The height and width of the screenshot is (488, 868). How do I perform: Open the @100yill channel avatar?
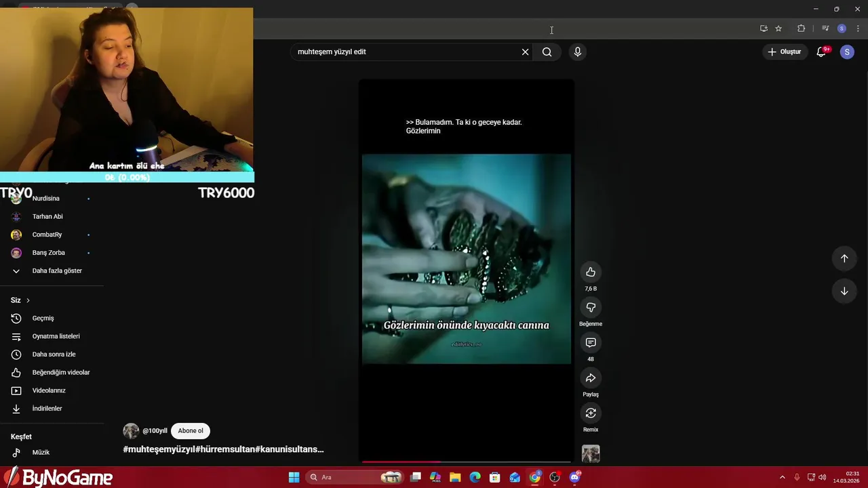[131, 430]
